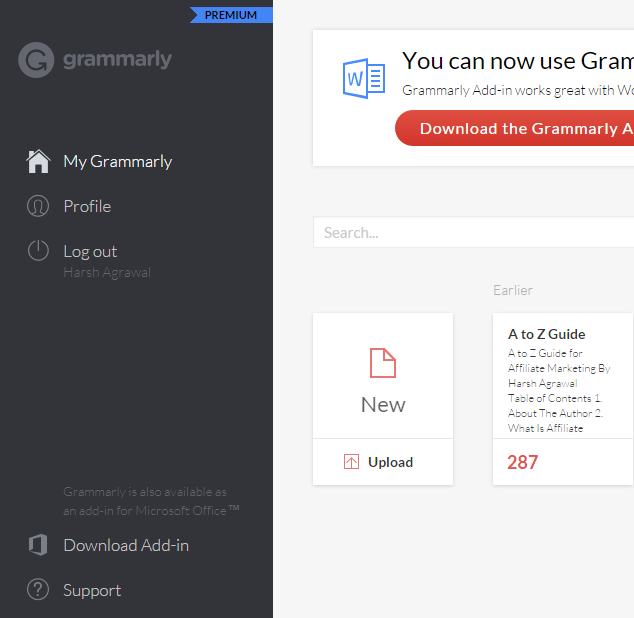Click the Earlier section label
Image resolution: width=634 pixels, height=618 pixels.
pyautogui.click(x=513, y=290)
